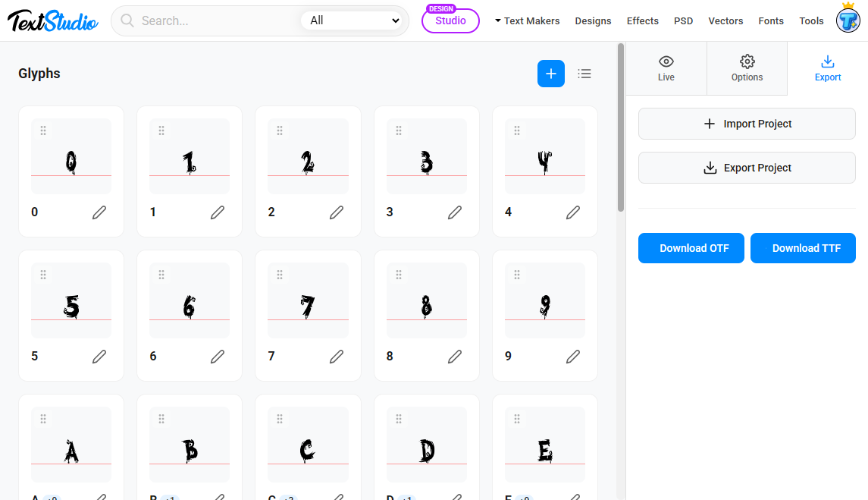
Task: Open Options via the gear icon
Action: pos(747,68)
